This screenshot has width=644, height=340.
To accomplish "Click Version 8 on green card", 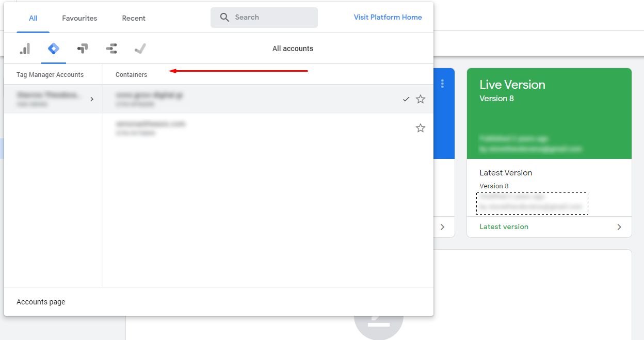I will 496,98.
